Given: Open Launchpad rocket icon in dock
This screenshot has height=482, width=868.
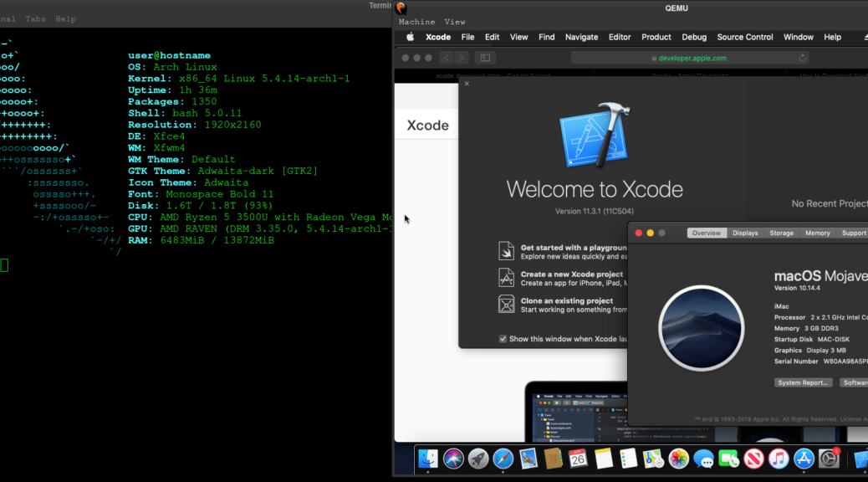Looking at the screenshot, I should (x=478, y=459).
